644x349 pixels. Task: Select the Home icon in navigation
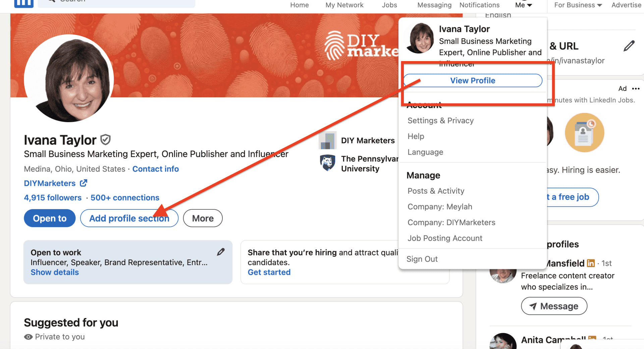click(x=299, y=5)
